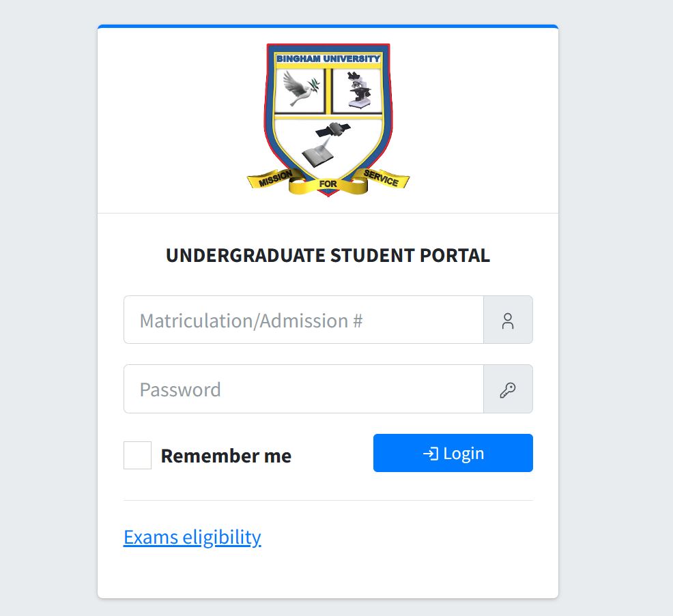Focus the Matriculation/Admission # input field
673x616 pixels.
(x=303, y=321)
